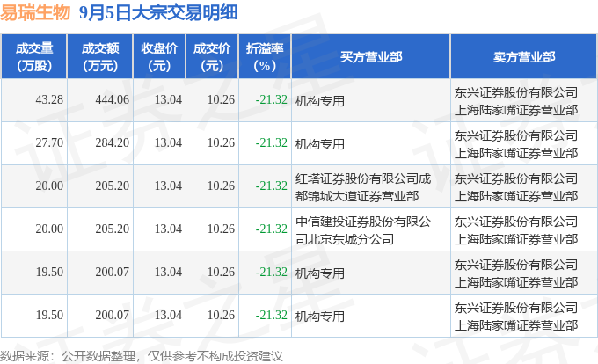The image size is (598, 364).
Task: Click 机构专用 in the 43.28 row
Action: tap(319, 101)
